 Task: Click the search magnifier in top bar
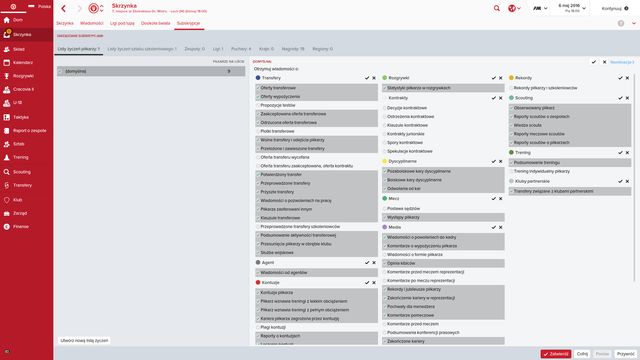[497, 8]
